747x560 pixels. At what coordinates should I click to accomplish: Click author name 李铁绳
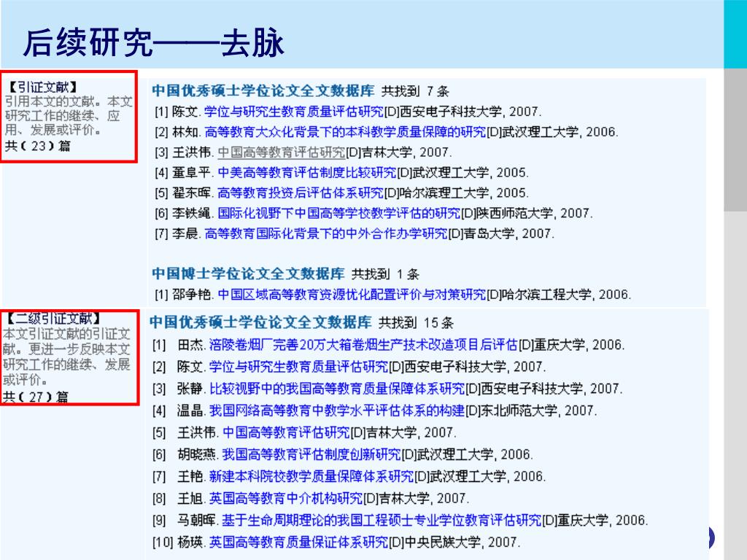point(192,214)
